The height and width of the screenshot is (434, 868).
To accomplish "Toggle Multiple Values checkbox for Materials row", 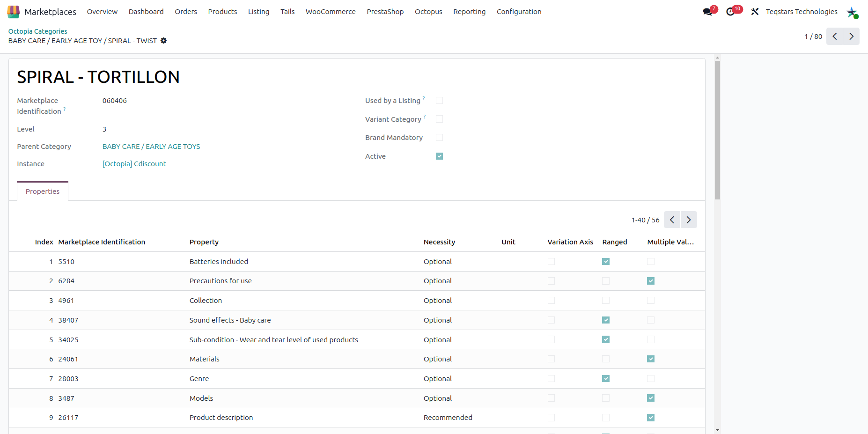I will (651, 359).
